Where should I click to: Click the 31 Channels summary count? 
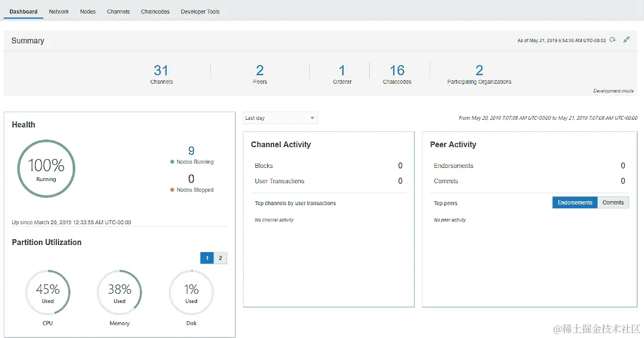(161, 71)
